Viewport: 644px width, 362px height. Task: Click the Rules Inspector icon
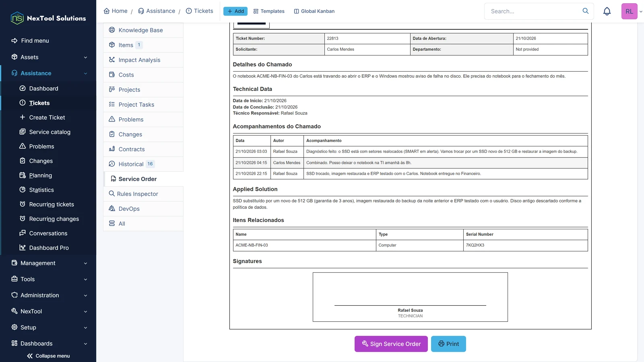coord(112,193)
